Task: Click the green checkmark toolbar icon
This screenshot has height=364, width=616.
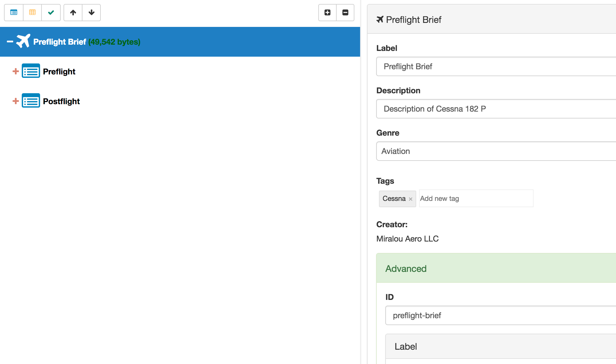Action: pyautogui.click(x=51, y=13)
